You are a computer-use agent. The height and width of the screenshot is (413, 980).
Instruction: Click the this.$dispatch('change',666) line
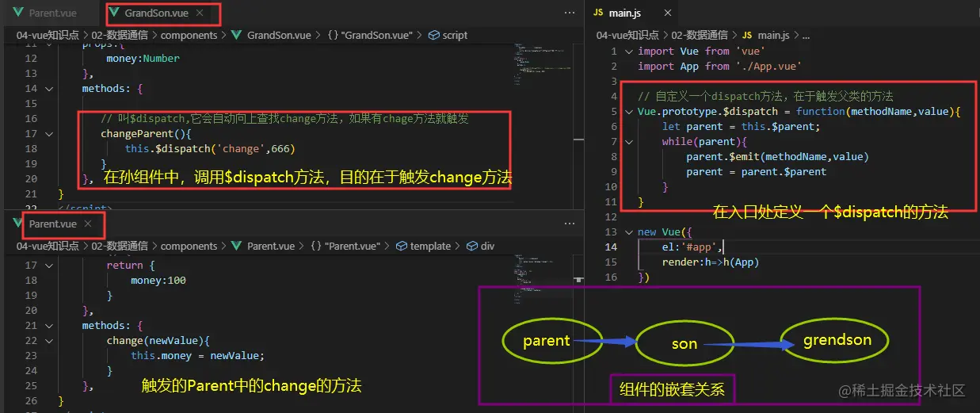pyautogui.click(x=210, y=149)
